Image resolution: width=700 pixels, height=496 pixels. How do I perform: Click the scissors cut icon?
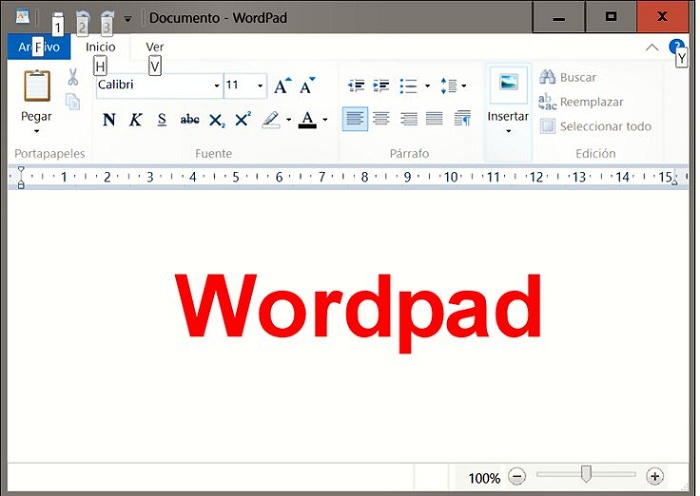(x=73, y=77)
